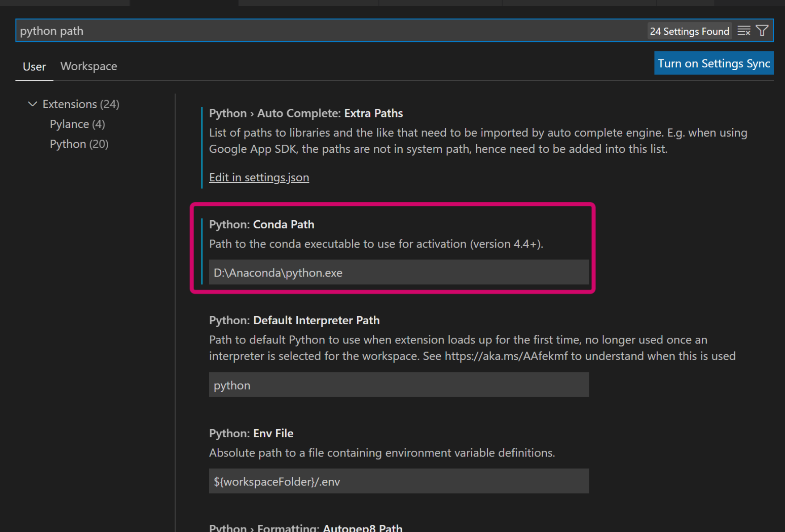Select Pylance (4) in the settings tree

coord(77,124)
